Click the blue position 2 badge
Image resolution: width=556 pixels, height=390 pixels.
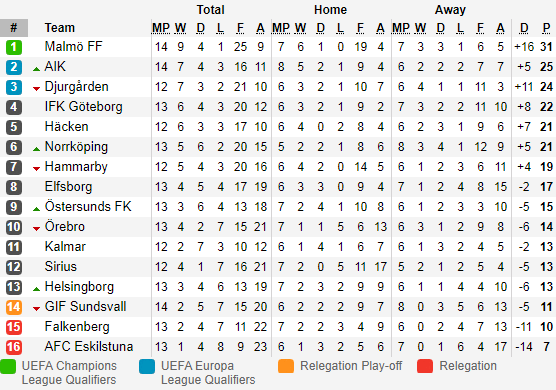pos(14,67)
